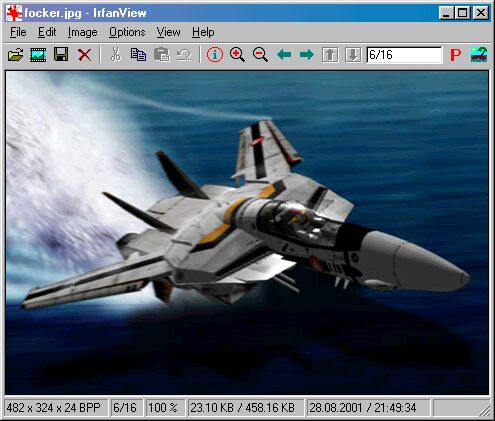Viewport: 495px width, 421px height.
Task: Click the IrfanView title bar logo
Action: [x=14, y=13]
